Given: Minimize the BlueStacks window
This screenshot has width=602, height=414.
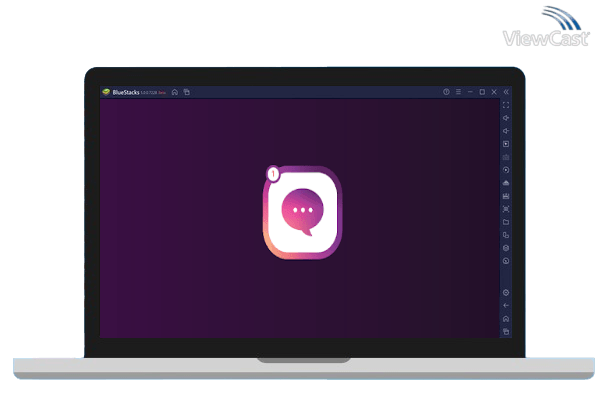Looking at the screenshot, I should tap(470, 92).
